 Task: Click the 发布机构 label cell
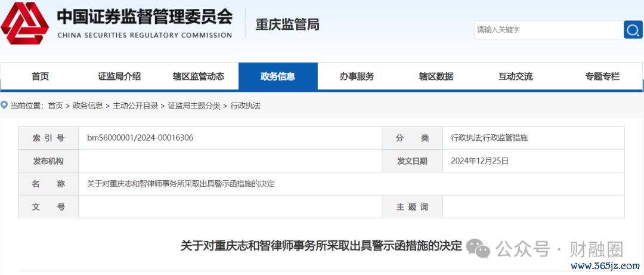(x=48, y=161)
